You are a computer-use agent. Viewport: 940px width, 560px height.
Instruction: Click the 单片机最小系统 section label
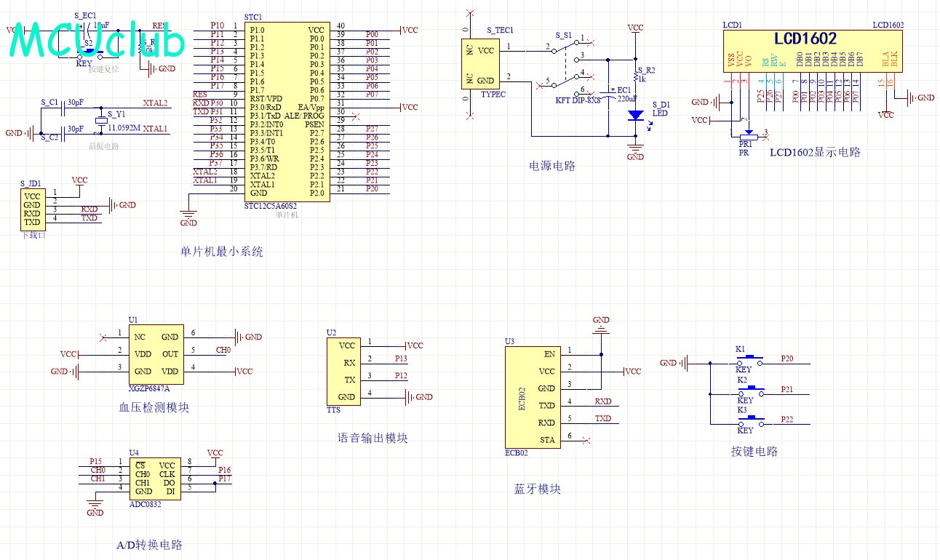pyautogui.click(x=222, y=252)
